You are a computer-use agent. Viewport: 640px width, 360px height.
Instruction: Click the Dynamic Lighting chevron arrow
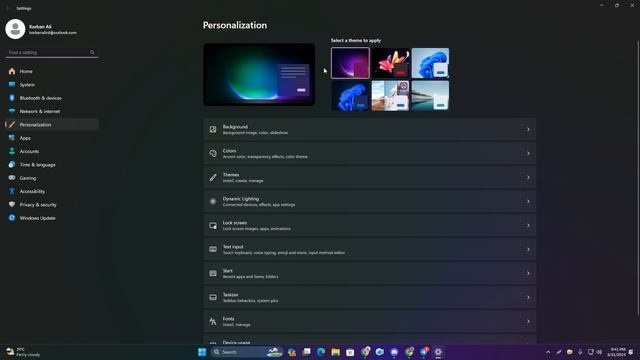[x=527, y=202]
